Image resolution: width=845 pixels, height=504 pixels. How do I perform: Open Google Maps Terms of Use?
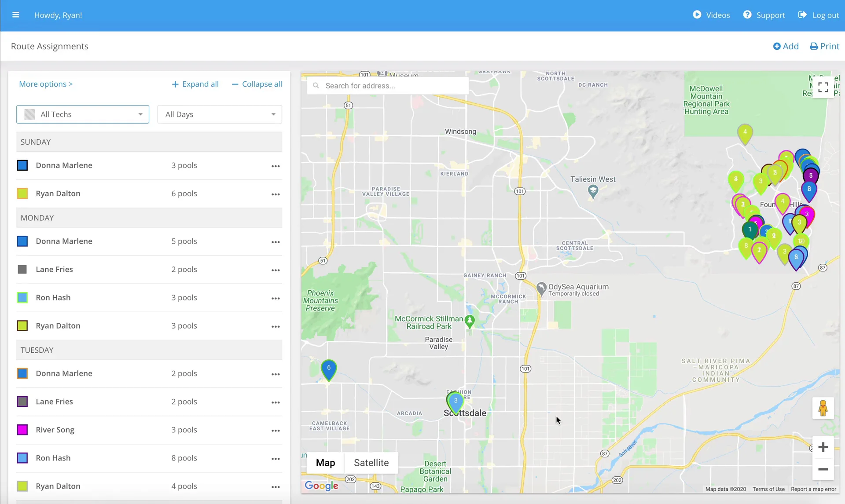pyautogui.click(x=768, y=489)
